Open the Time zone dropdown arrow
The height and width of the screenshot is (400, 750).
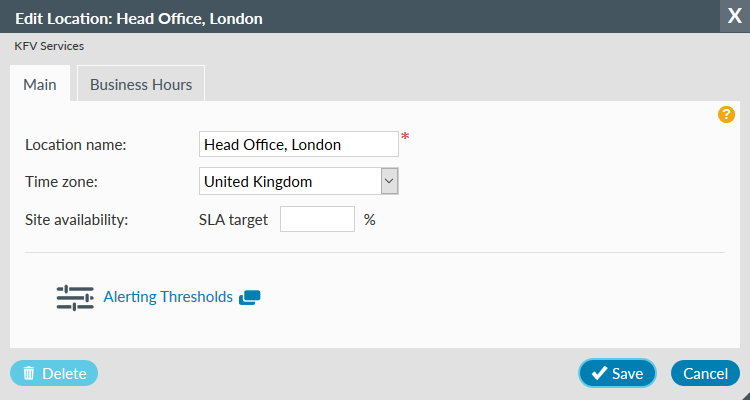[x=390, y=181]
